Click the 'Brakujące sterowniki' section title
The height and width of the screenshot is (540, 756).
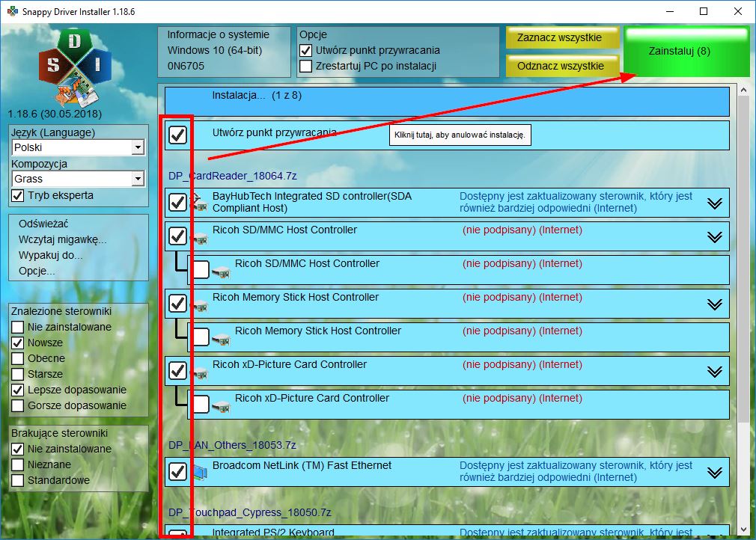(x=59, y=433)
